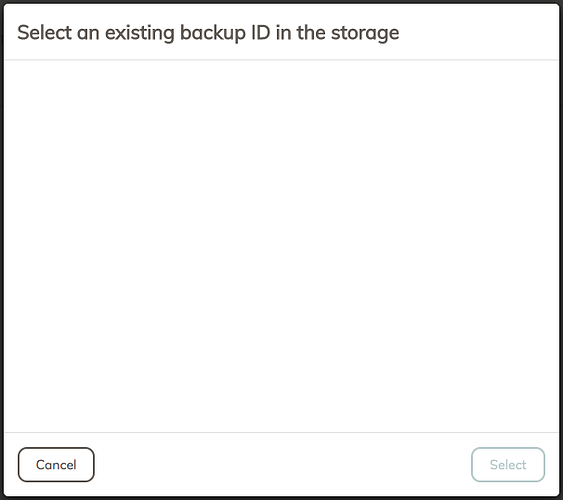
Task: Dismiss the dialog using Cancel
Action: point(56,464)
